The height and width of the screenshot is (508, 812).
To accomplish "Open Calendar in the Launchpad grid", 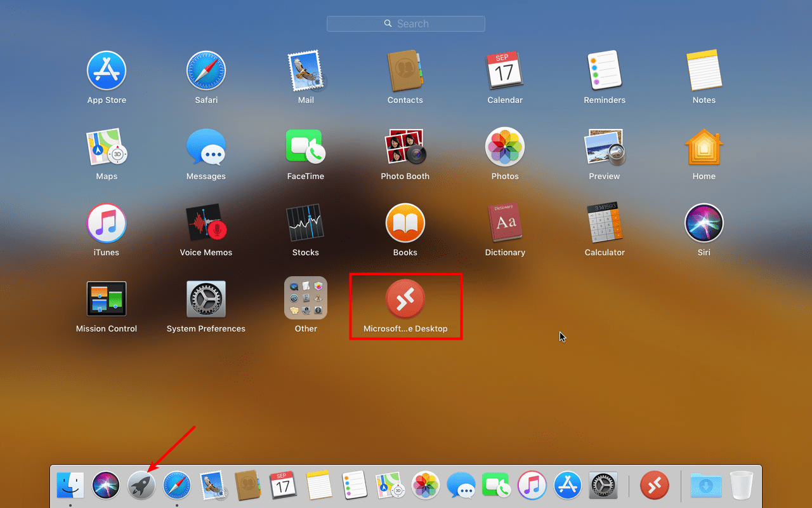I will click(x=505, y=70).
